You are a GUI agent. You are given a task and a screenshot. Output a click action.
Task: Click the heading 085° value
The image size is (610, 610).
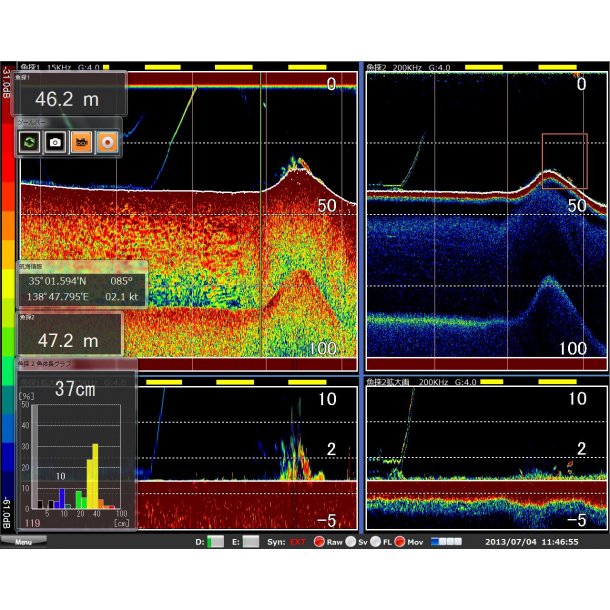[x=121, y=281]
